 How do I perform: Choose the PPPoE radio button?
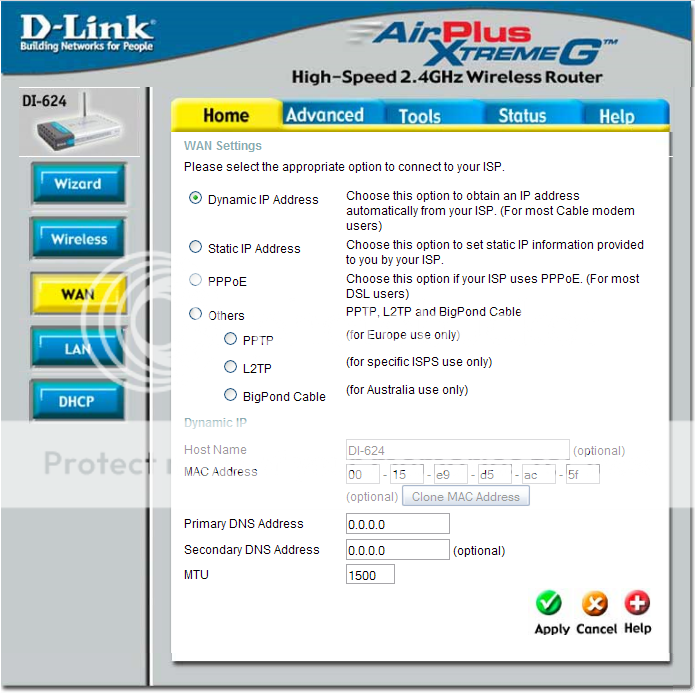click(x=196, y=281)
